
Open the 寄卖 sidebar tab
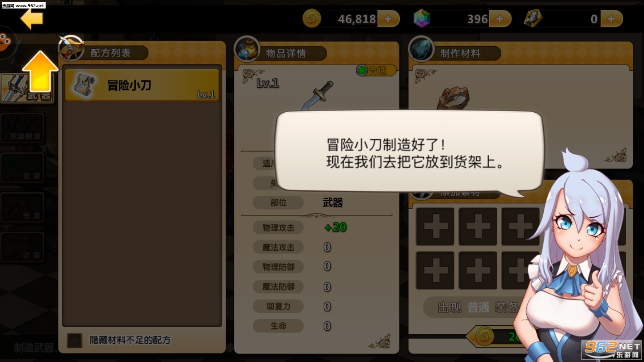pos(22,208)
